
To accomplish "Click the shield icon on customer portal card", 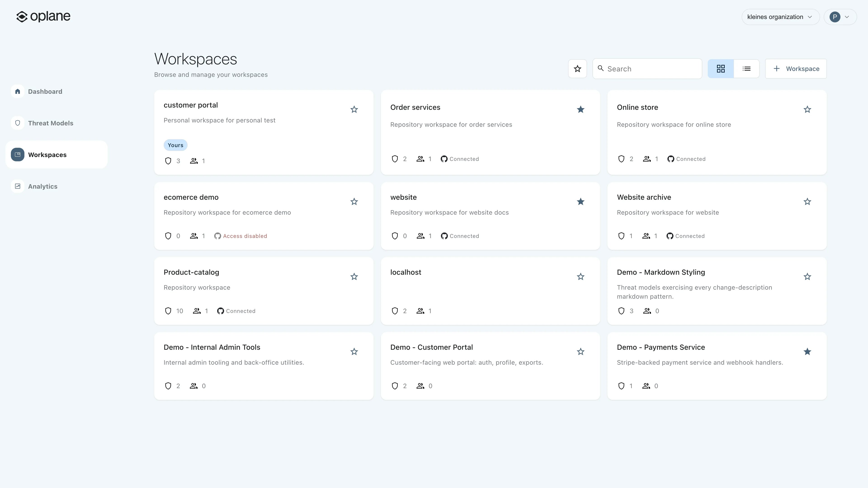I will click(168, 161).
